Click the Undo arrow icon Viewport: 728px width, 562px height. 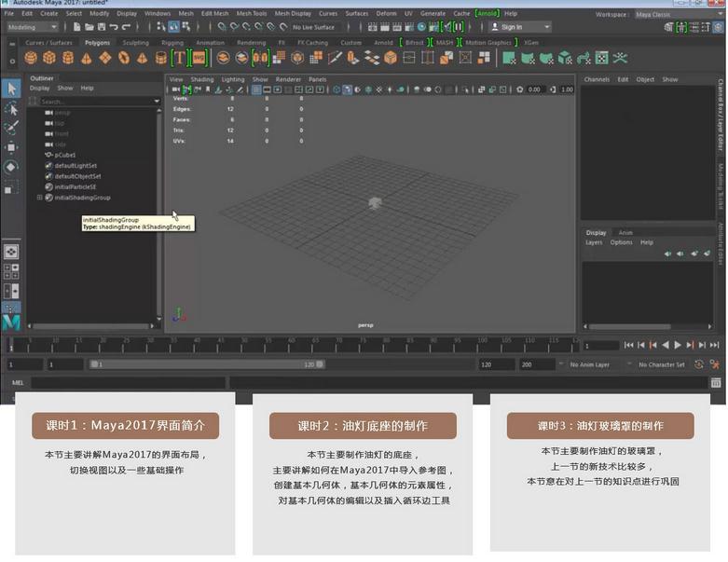114,27
